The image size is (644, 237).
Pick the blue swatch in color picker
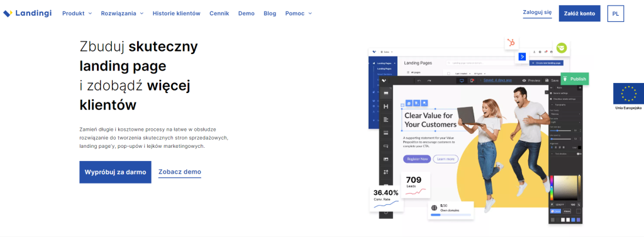pyautogui.click(x=574, y=220)
